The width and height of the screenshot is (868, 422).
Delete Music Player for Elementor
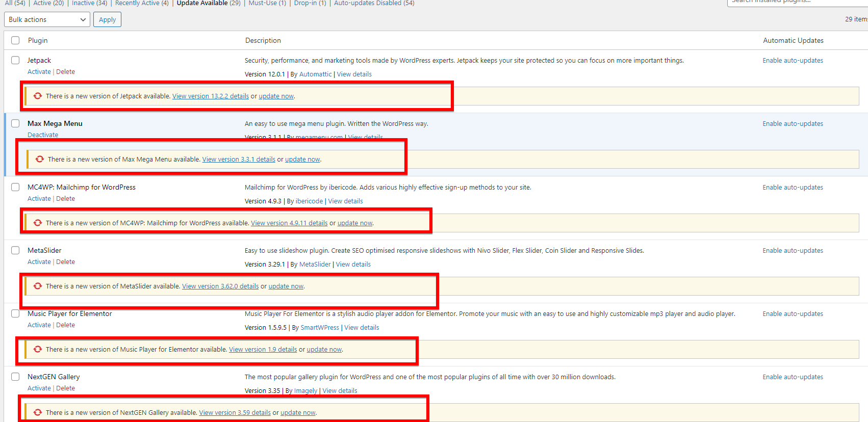[x=65, y=325]
